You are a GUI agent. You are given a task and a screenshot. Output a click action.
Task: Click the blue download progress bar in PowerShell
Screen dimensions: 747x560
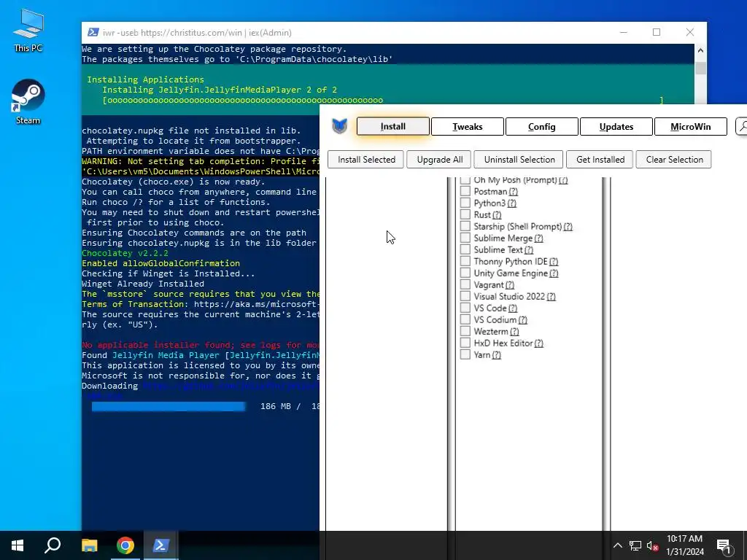169,406
